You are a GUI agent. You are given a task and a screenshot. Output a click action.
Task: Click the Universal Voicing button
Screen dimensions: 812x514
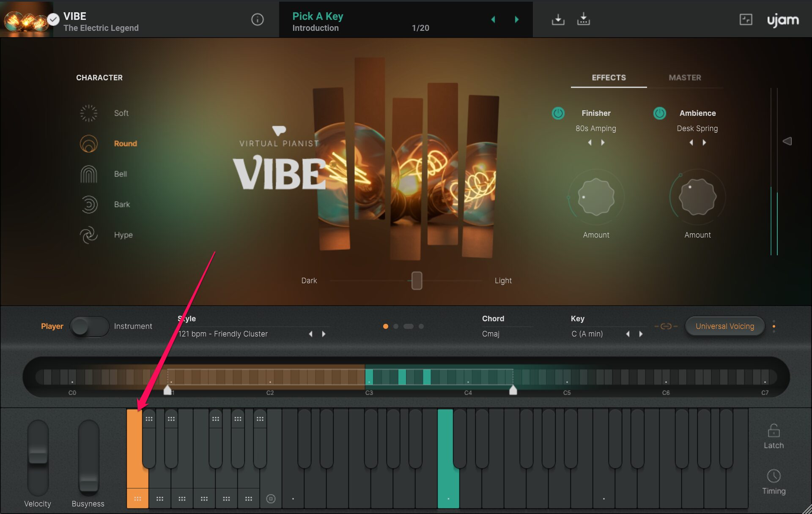coord(725,326)
